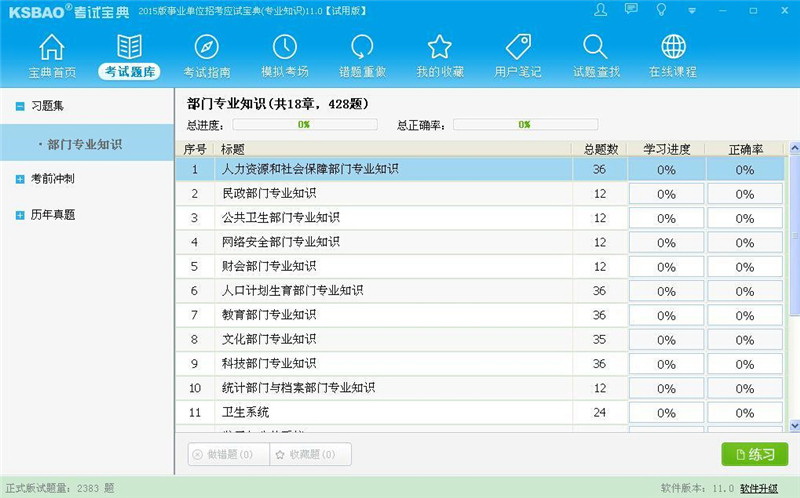This screenshot has height=498, width=800.
Task: Start practice with the green 练习 button
Action: coord(755,454)
